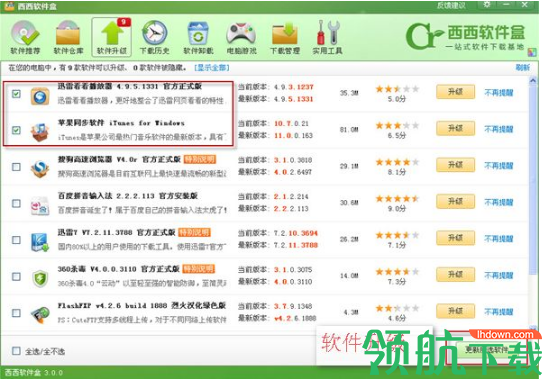The image size is (542, 382).
Task: Check the 迅雷7 checkbox
Action: click(16, 240)
